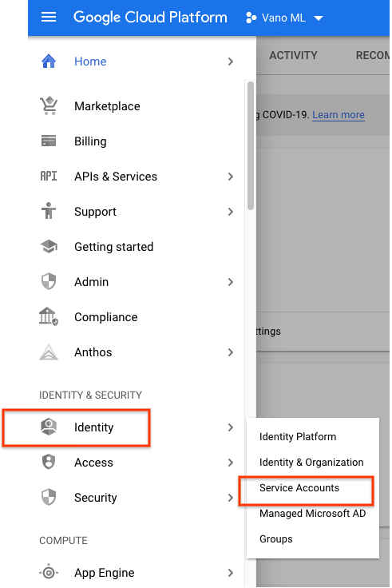Click the Support person icon
Image resolution: width=392 pixels, height=588 pixels.
[49, 211]
